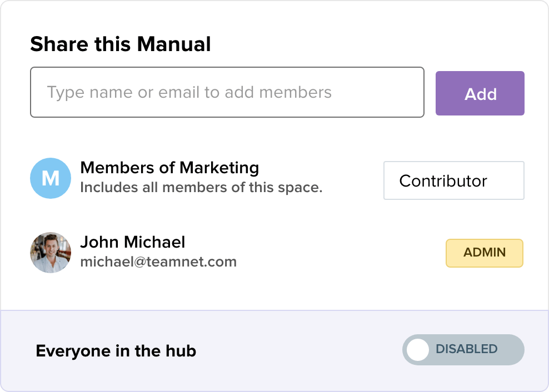Click the DISABLED text on the switch

point(466,349)
